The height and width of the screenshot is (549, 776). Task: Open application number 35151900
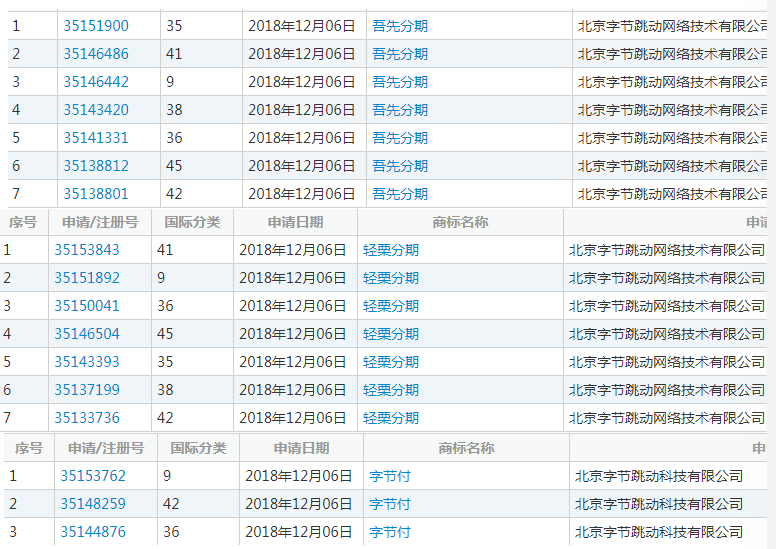tap(96, 26)
